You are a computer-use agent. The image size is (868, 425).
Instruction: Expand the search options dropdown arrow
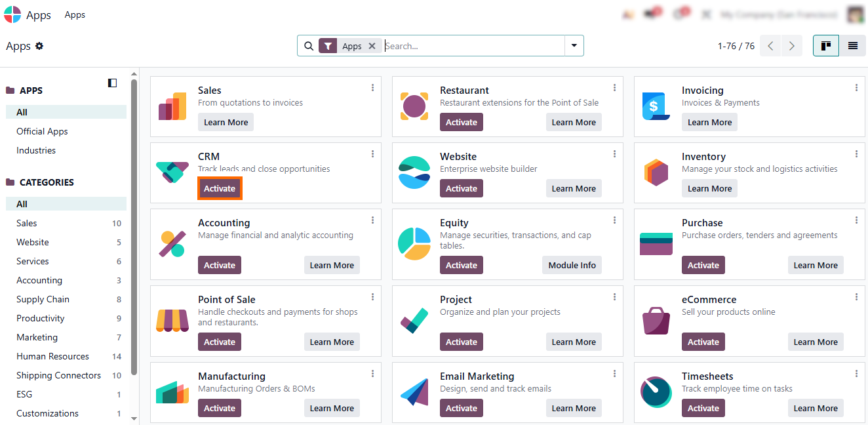click(x=574, y=46)
